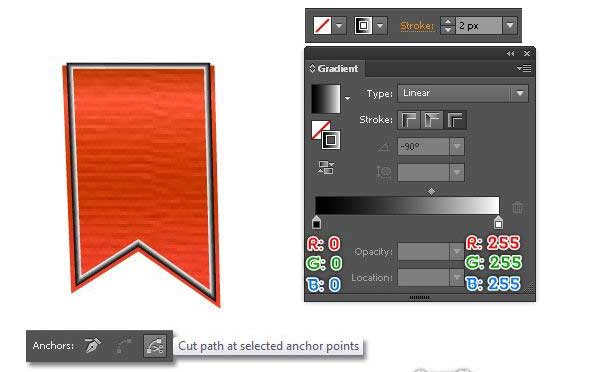
Task: Click the Opacity input field
Action: click(x=423, y=252)
